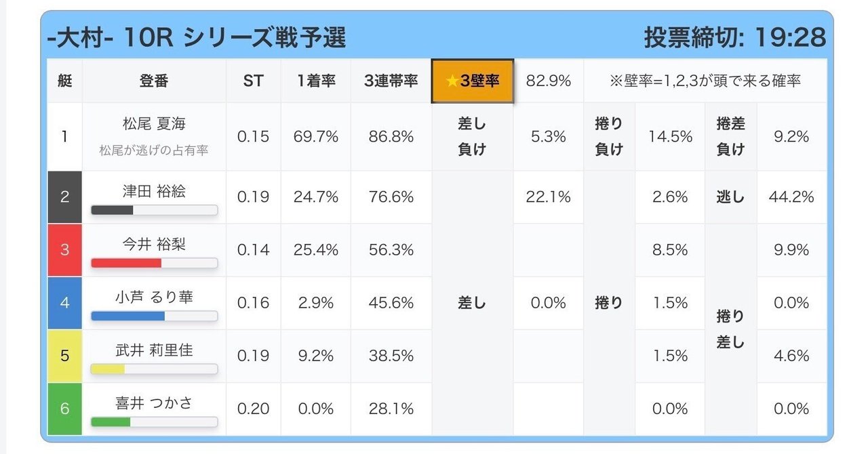The image size is (868, 454).
Task: Click the red bar under 今井 裕梨
Action: 126,263
